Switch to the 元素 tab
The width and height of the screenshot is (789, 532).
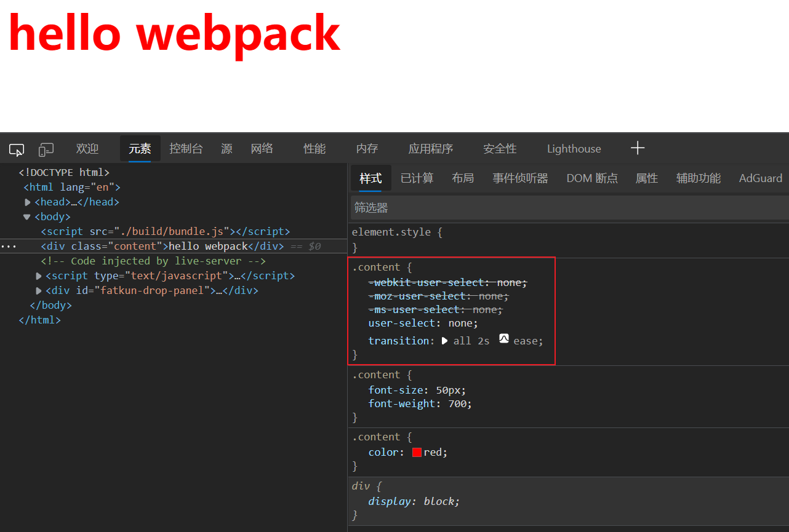[140, 149]
